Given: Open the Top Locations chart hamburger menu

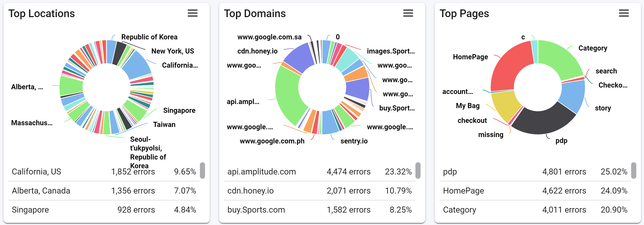Looking at the screenshot, I should [193, 13].
